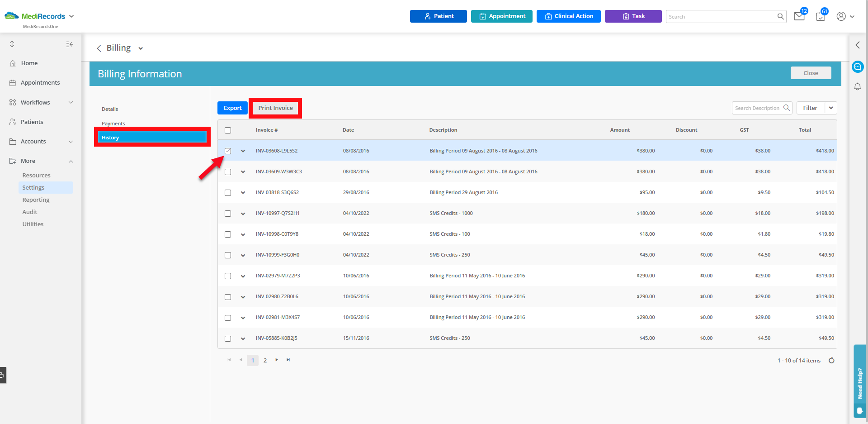Viewport: 868px width, 424px height.
Task: Click the Home icon in sidebar
Action: click(x=13, y=63)
